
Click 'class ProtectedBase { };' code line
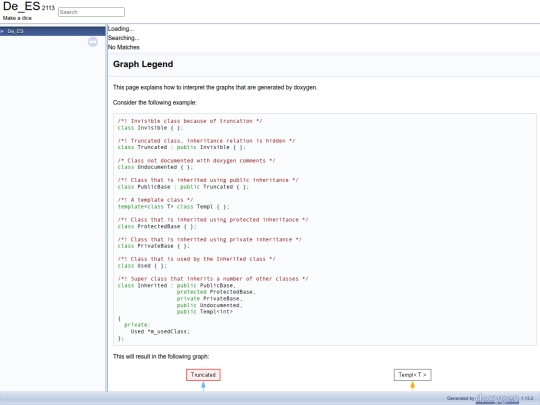point(157,227)
